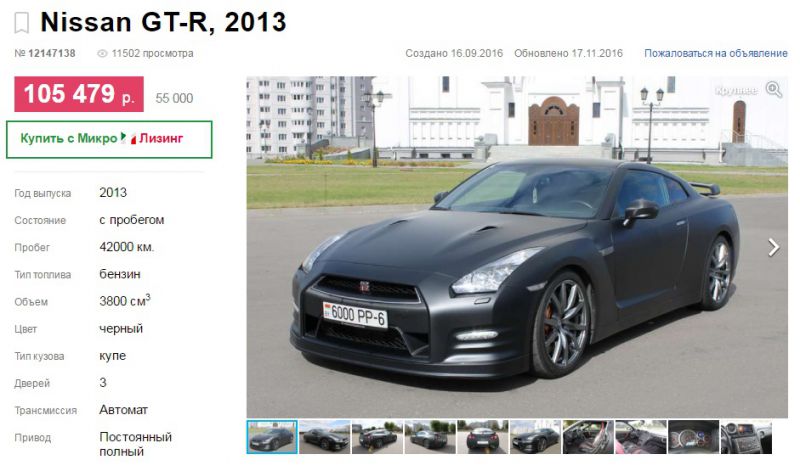Viewport: 800px width, 471px height.
Task: Open the third thumbnail rear view
Action: click(x=377, y=437)
